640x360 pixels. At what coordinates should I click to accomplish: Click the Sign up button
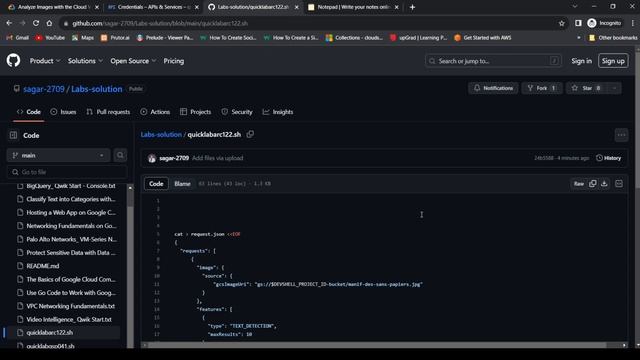point(613,61)
